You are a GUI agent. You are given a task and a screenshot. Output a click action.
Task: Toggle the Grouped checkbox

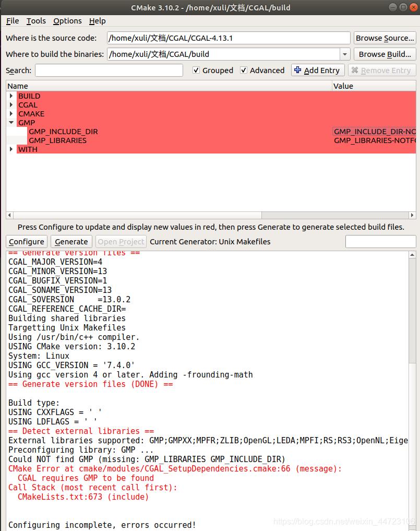click(196, 70)
